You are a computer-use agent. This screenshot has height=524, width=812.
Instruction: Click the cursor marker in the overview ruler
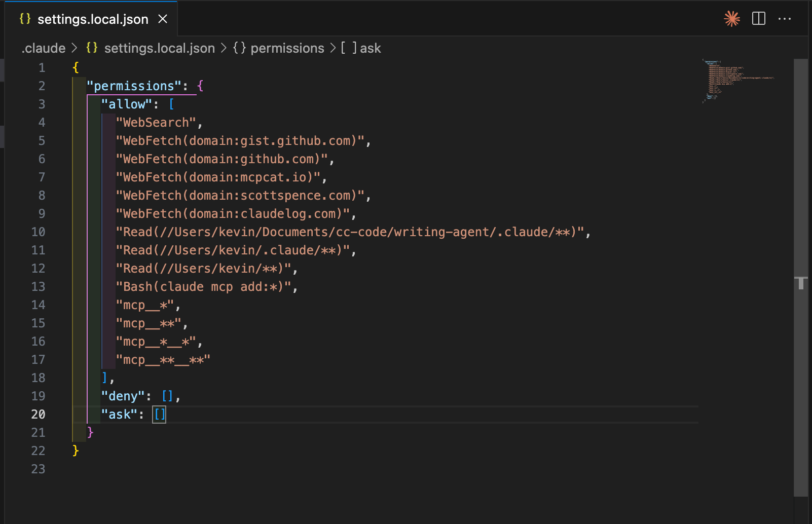tap(800, 282)
